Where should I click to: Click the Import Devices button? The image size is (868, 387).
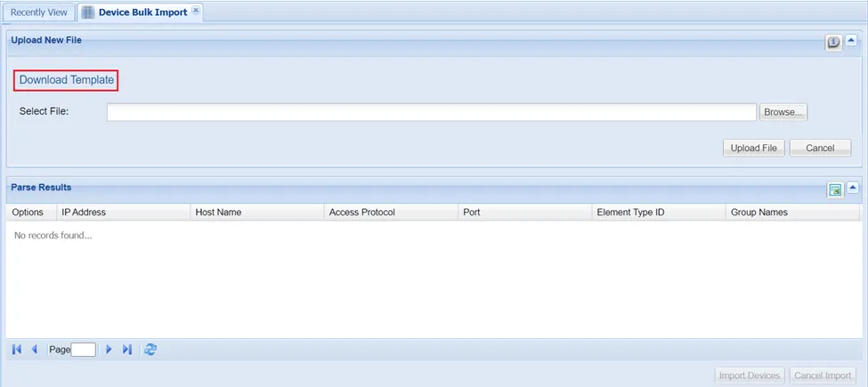750,376
